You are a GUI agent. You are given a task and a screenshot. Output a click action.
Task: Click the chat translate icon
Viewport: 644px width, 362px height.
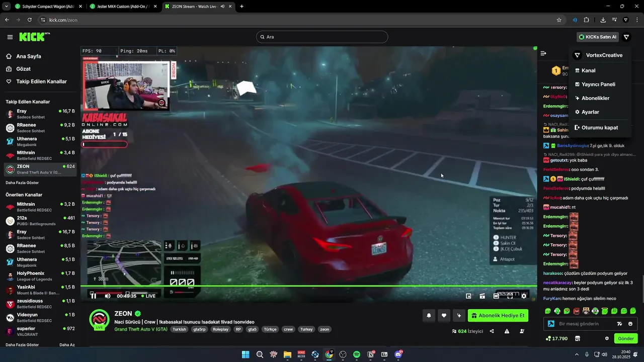click(x=620, y=324)
